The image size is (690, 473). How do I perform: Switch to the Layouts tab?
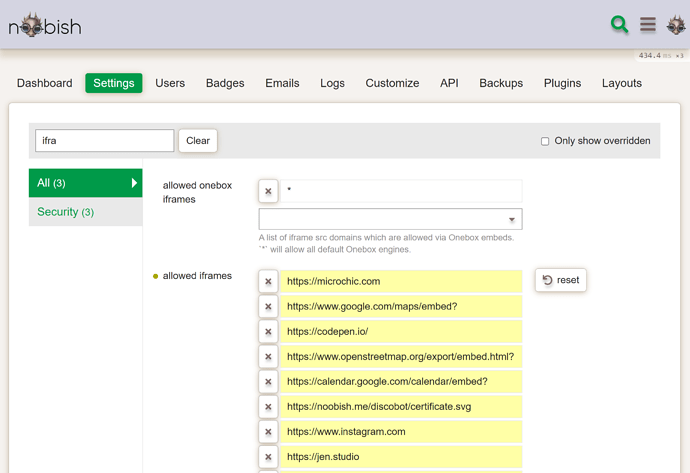pyautogui.click(x=622, y=83)
